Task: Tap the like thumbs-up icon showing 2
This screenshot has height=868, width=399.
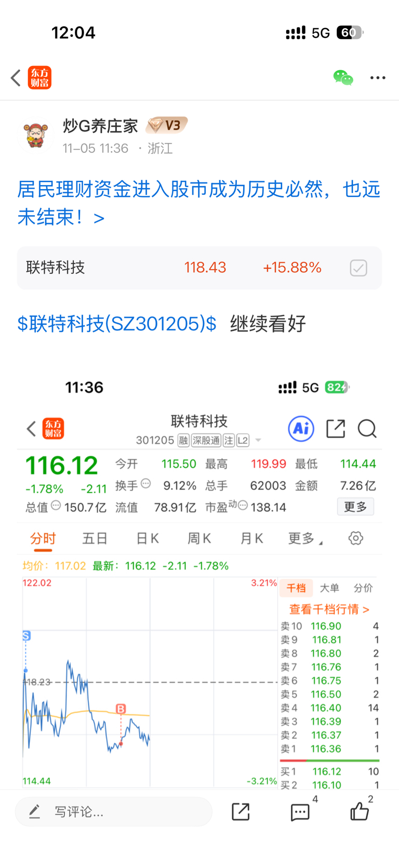Action: [x=360, y=811]
